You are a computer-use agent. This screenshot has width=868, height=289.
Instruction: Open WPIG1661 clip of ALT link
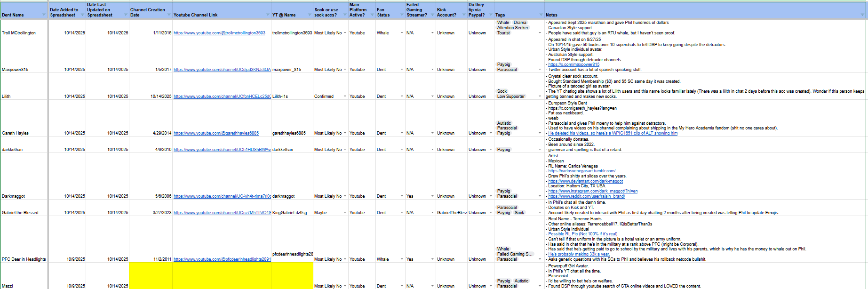[x=613, y=133]
